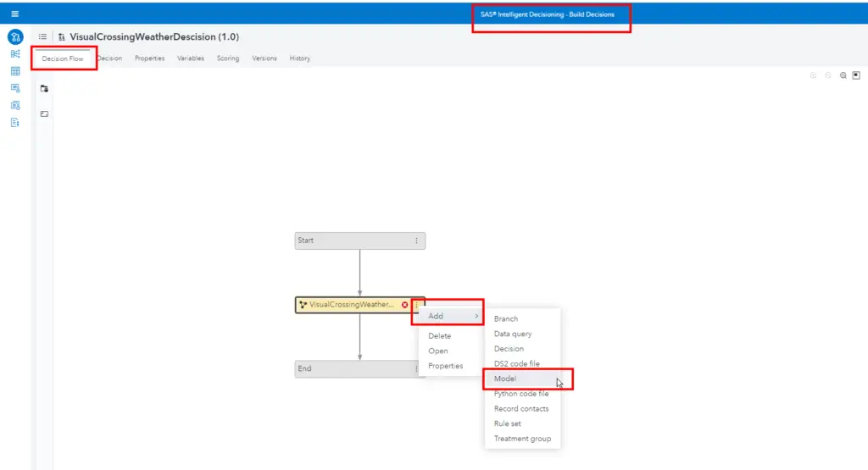Click the zoom out magnifier icon

pyautogui.click(x=827, y=75)
